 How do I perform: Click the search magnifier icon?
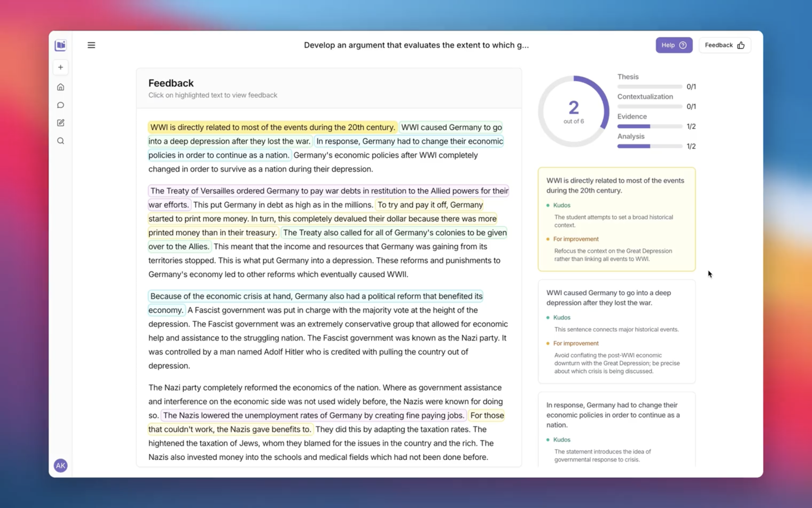(x=60, y=141)
